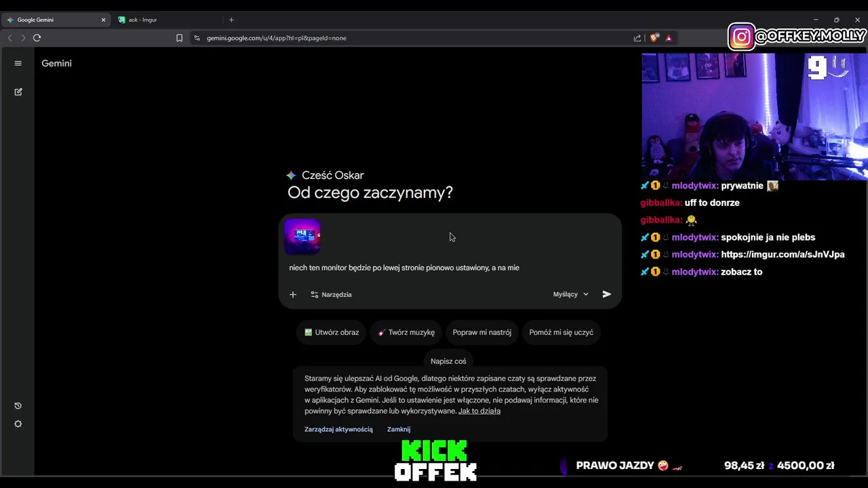Image resolution: width=868 pixels, height=488 pixels.
Task: Click the 'spokojnie ja nie plebs' chat message
Action: [x=768, y=237]
